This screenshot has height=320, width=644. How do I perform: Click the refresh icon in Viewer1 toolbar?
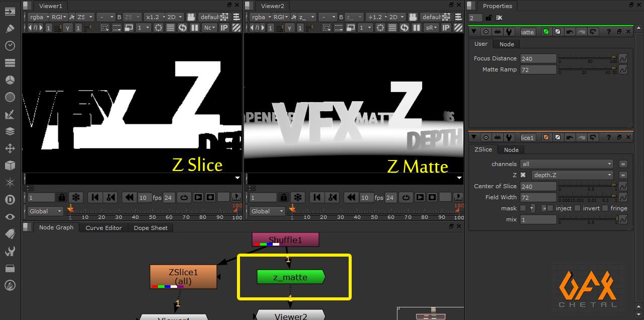click(x=183, y=28)
